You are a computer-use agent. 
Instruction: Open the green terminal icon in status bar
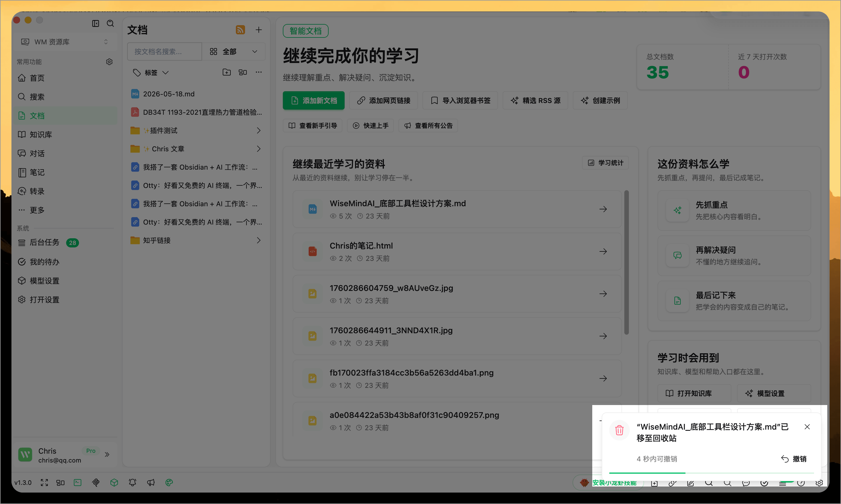click(x=78, y=482)
